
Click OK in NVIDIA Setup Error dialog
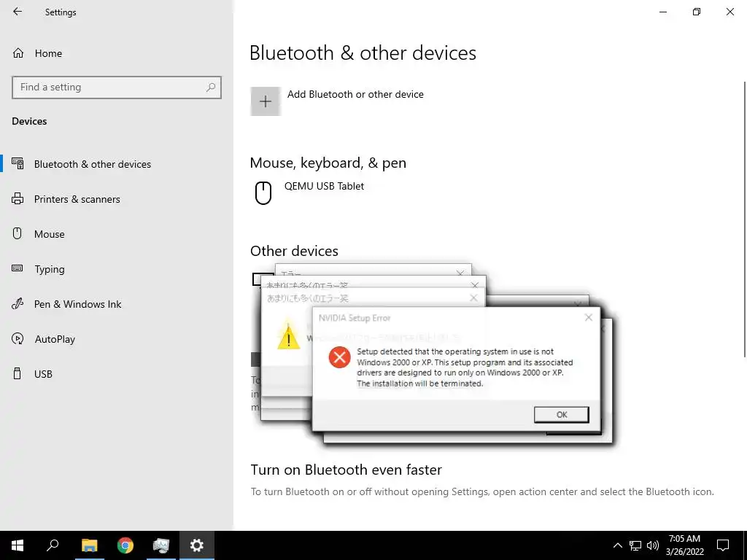[561, 414]
